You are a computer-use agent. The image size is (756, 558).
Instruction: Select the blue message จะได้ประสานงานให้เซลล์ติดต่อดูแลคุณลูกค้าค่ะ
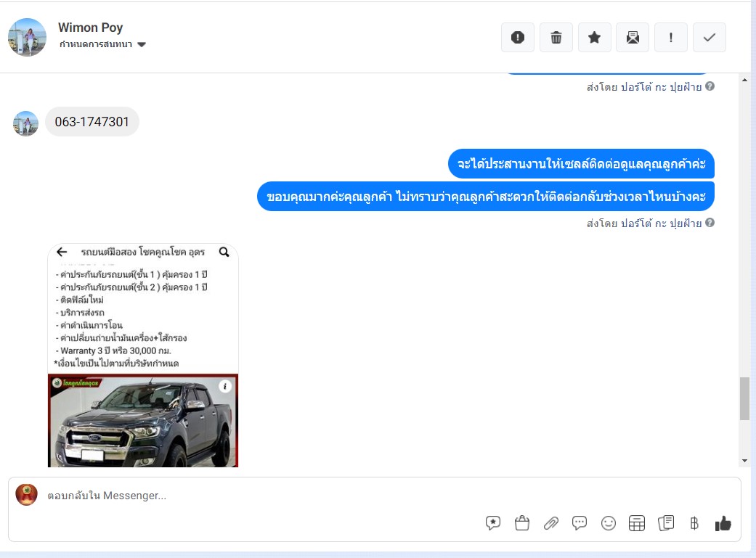tap(581, 163)
